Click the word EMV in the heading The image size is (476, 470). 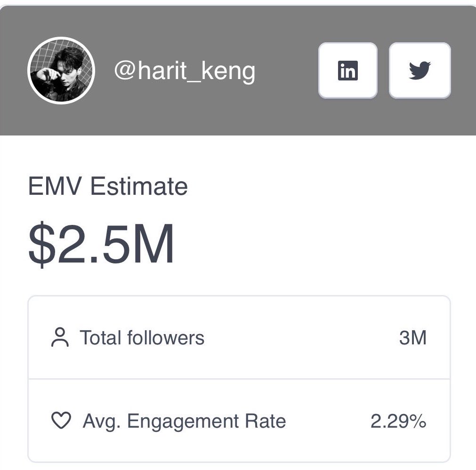55,186
